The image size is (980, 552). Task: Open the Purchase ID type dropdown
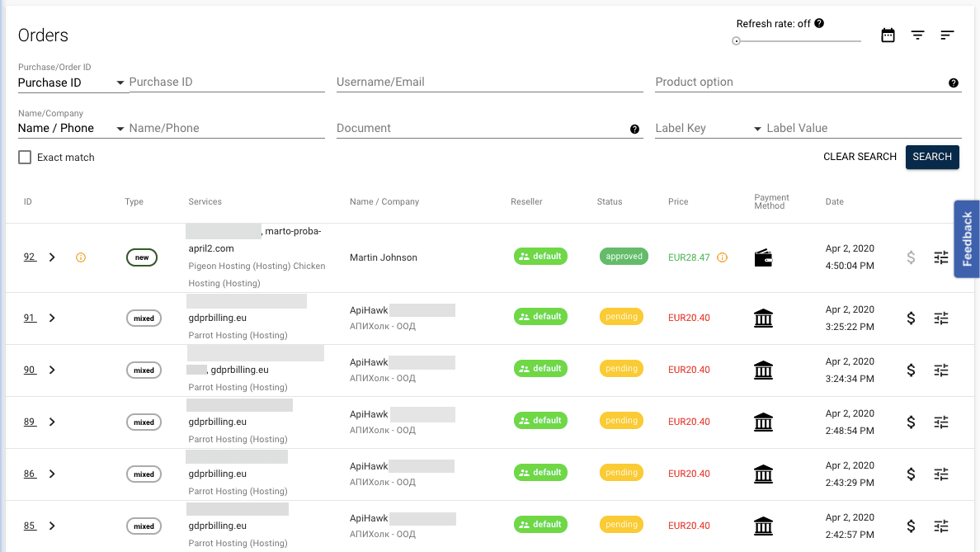click(72, 83)
